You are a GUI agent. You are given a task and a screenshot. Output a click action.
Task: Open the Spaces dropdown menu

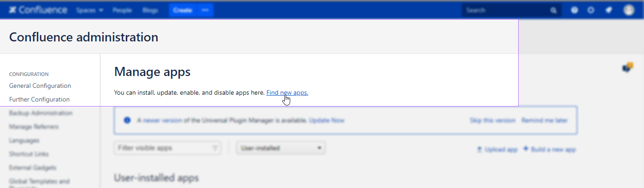click(89, 10)
